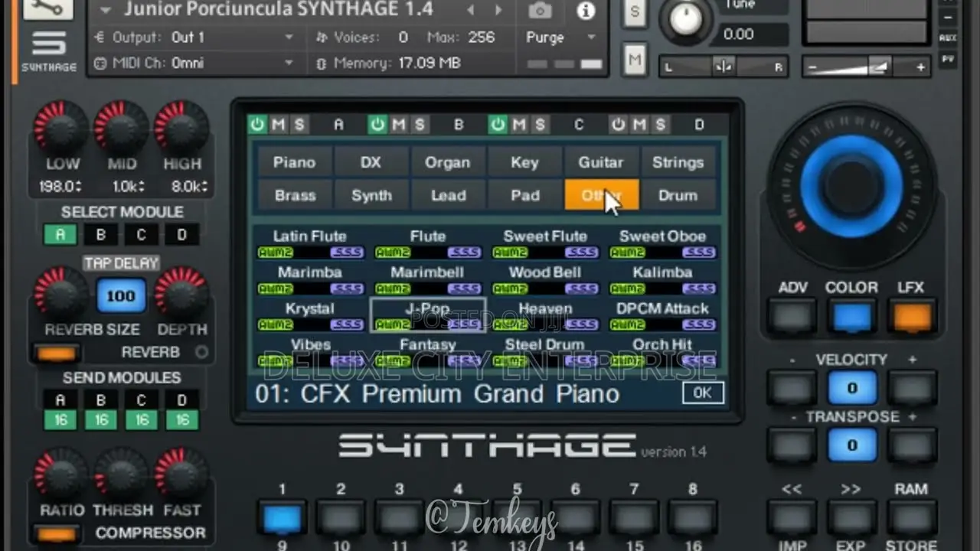Screen dimensions: 980x551
Task: Mute layer B in display
Action: pos(398,124)
